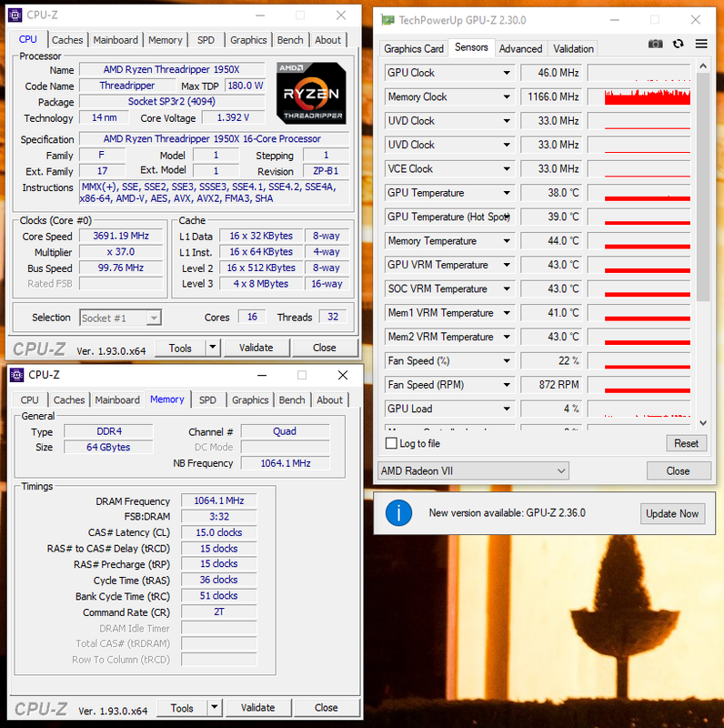The image size is (724, 728).
Task: Open the Tools dropdown arrow in upper CPU-Z
Action: pos(213,347)
